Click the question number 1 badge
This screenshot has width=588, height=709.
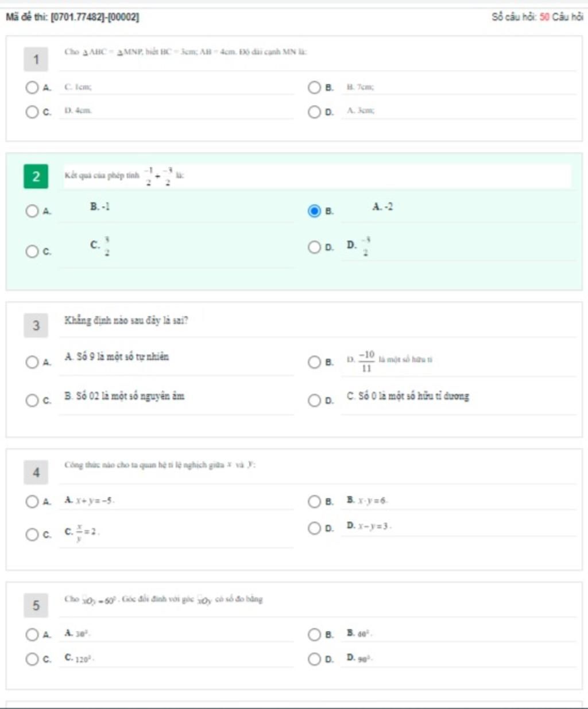coord(36,60)
